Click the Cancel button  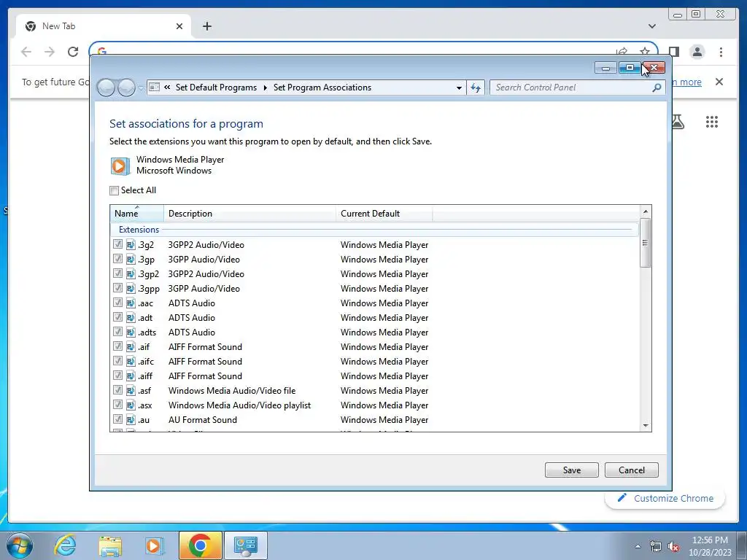click(632, 470)
